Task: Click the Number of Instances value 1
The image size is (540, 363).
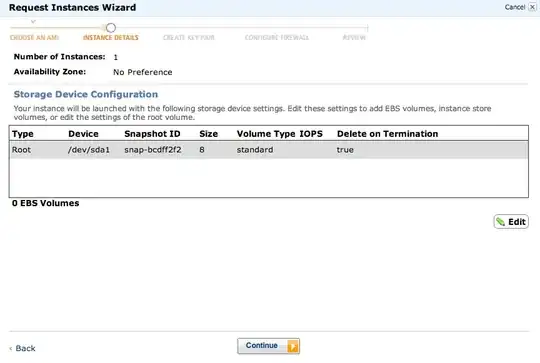Action: (116, 57)
